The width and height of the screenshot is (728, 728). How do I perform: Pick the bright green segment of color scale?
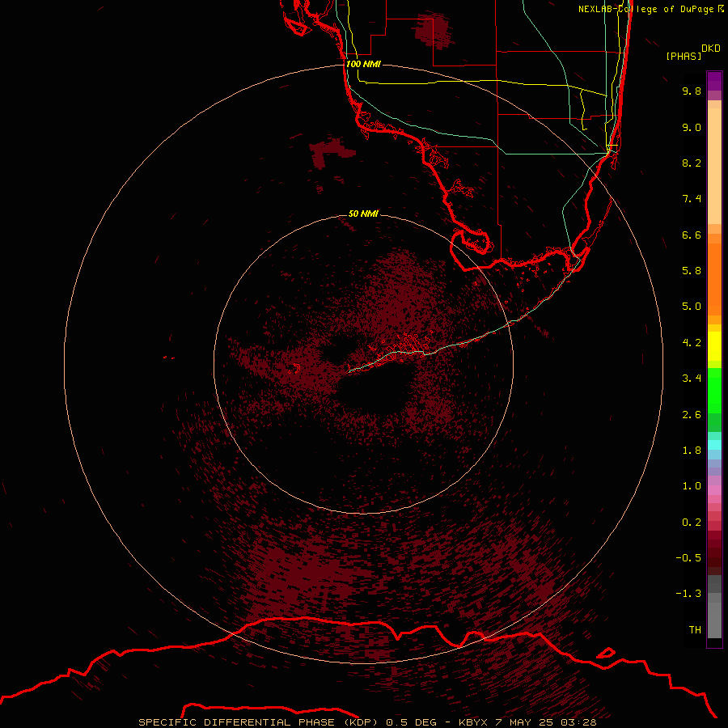714,391
